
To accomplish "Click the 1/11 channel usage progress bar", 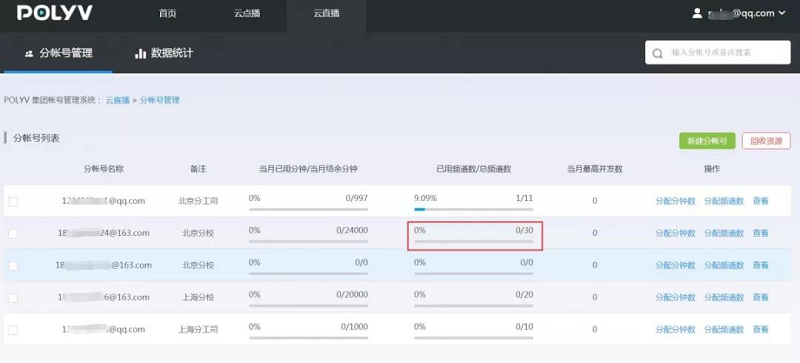I will pos(473,209).
